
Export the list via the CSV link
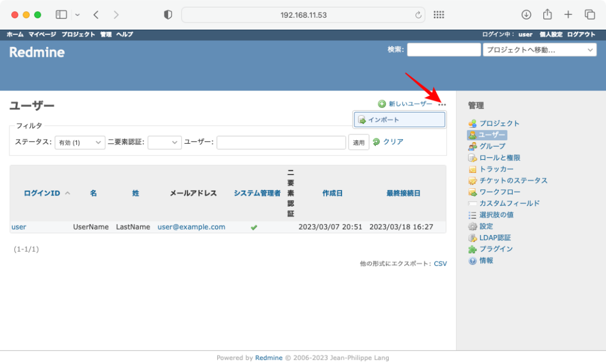(440, 263)
